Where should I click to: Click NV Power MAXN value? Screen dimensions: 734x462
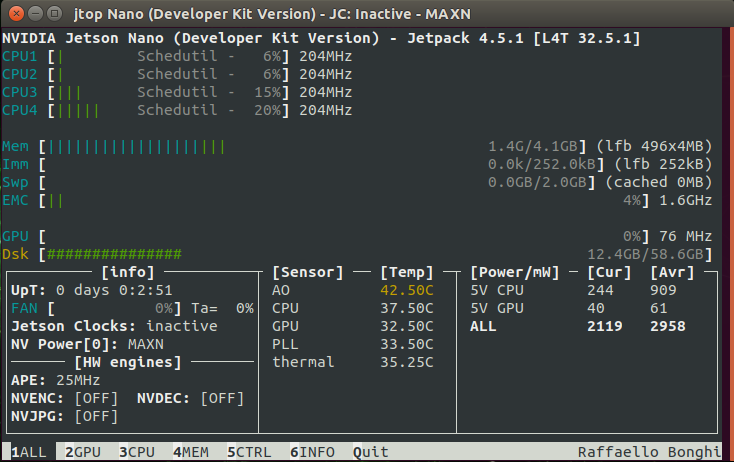[x=146, y=345]
